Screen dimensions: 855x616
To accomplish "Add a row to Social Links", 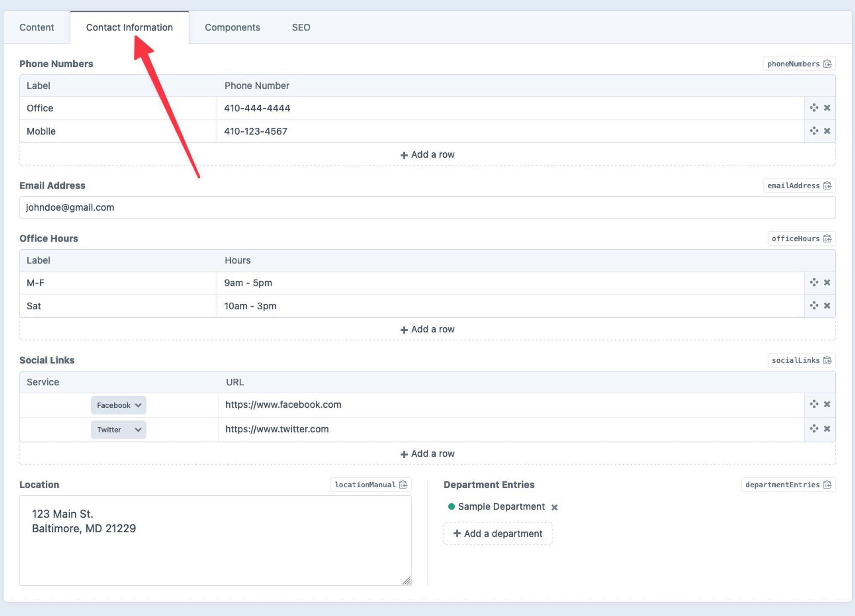I will pos(427,454).
